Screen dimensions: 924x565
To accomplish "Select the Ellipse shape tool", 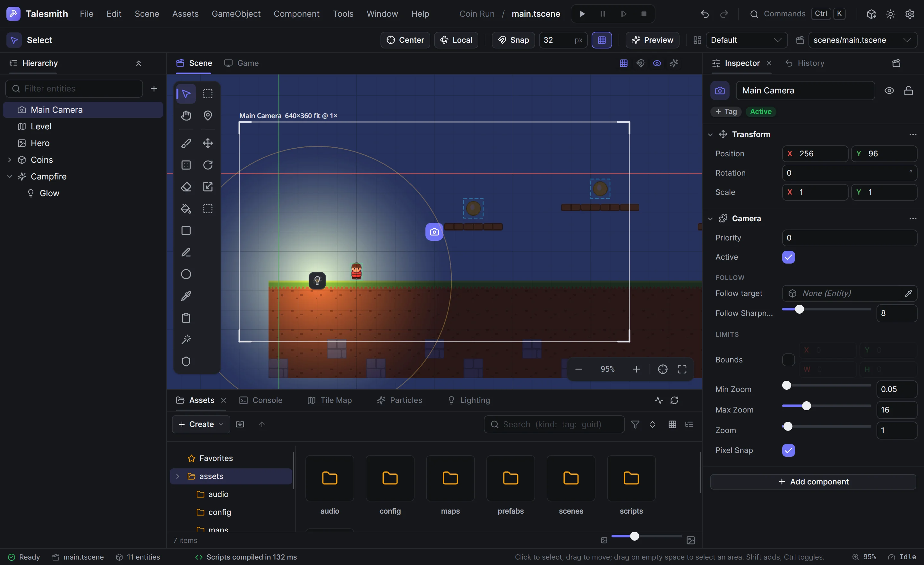I will click(186, 274).
